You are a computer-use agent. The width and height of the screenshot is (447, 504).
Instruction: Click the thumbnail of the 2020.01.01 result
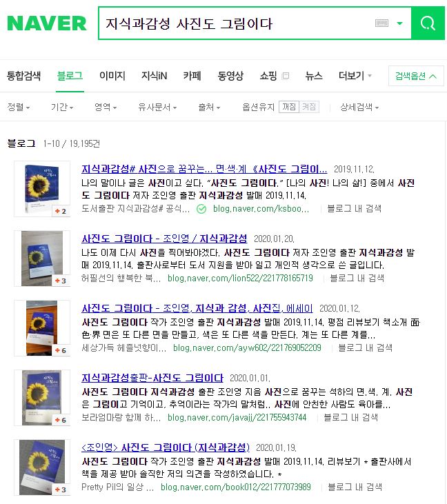point(42,398)
